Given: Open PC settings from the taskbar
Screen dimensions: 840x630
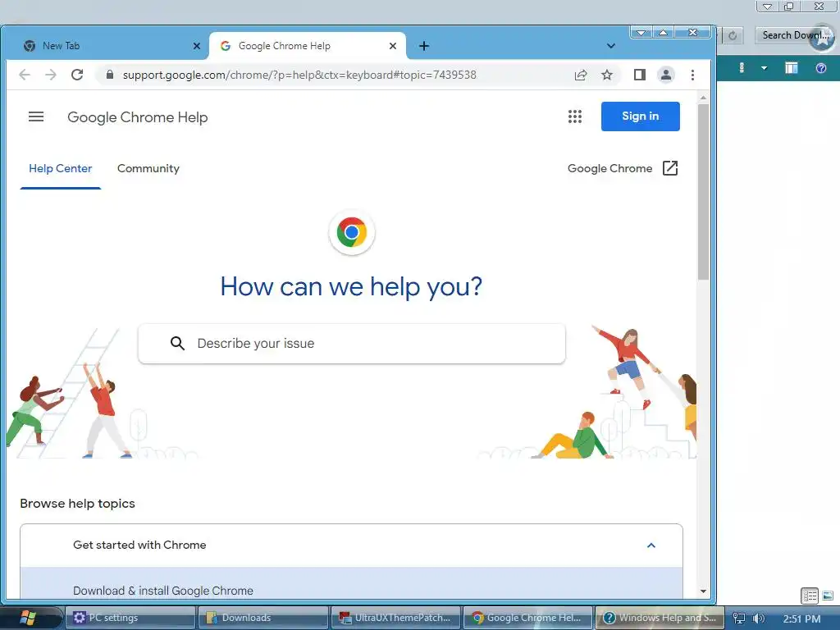Looking at the screenshot, I should [x=130, y=618].
